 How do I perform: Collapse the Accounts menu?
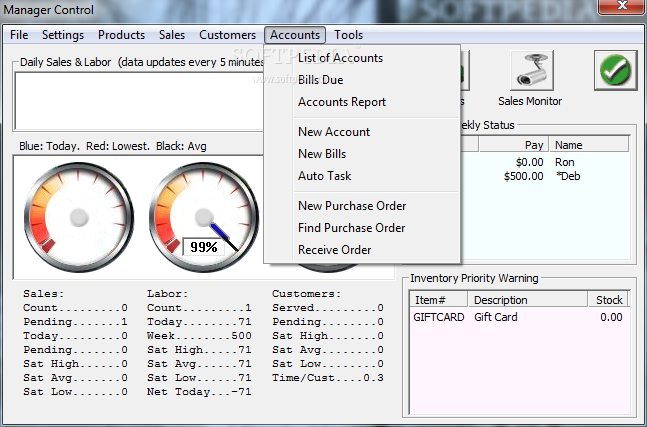point(295,35)
